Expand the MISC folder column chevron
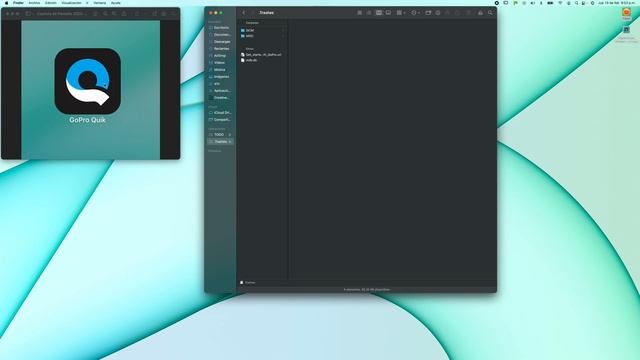Screen dimensions: 640x360 click(x=284, y=36)
